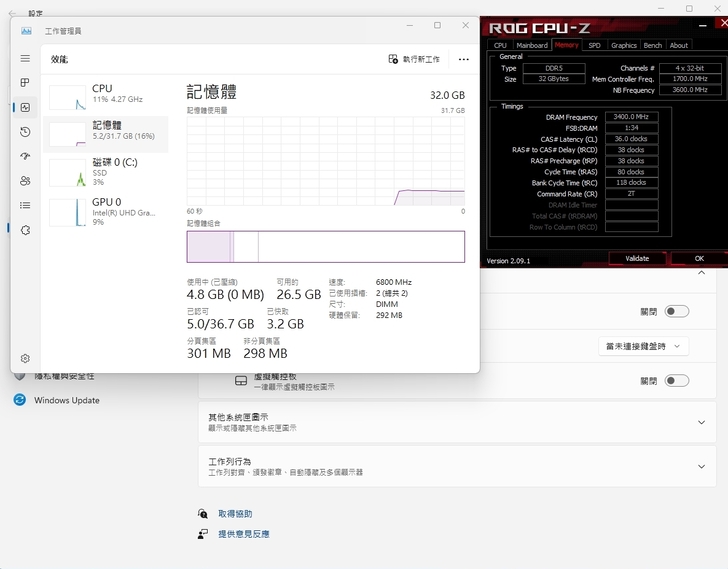The image size is (728, 569).
Task: Open the three-dot more options menu
Action: coord(463,59)
